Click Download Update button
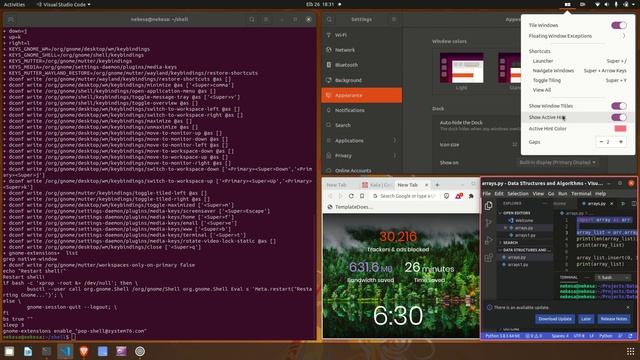 tap(555, 319)
